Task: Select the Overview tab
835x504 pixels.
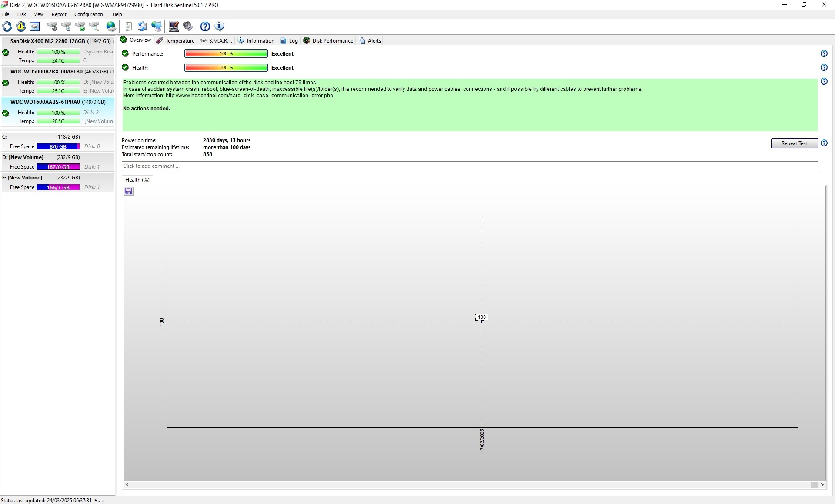Action: click(136, 40)
